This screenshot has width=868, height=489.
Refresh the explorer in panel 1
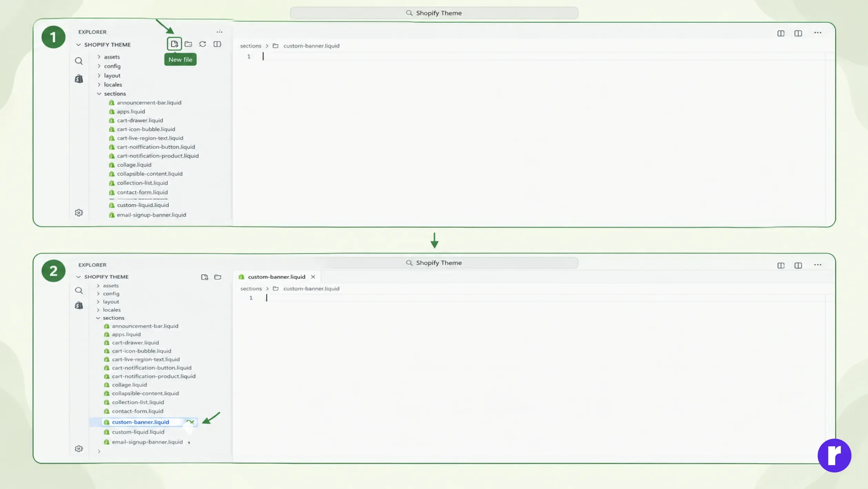pyautogui.click(x=203, y=44)
